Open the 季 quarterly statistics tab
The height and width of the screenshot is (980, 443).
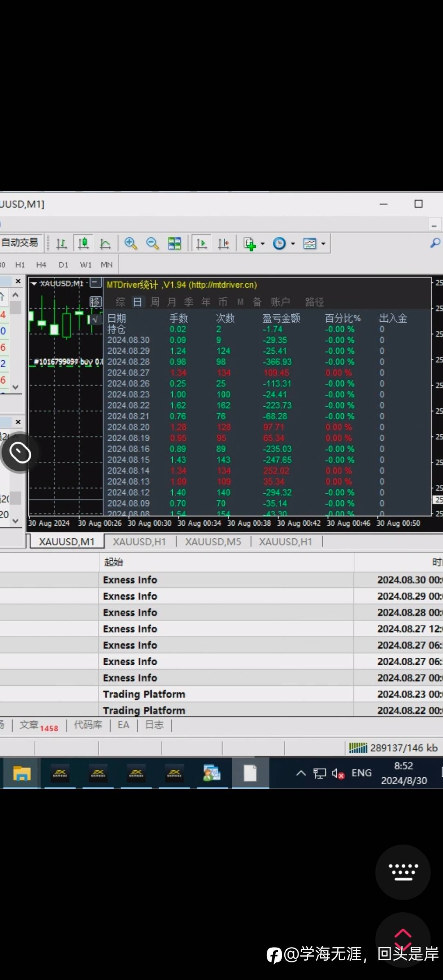[x=189, y=302]
